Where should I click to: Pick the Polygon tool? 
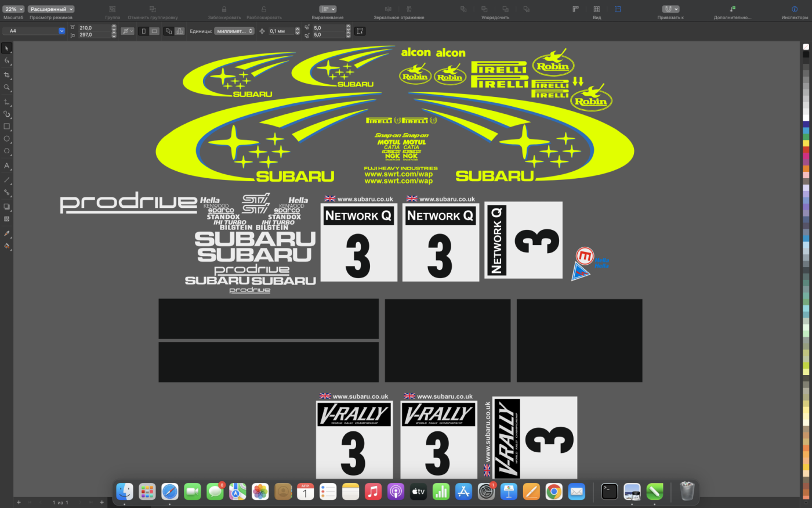[7, 152]
